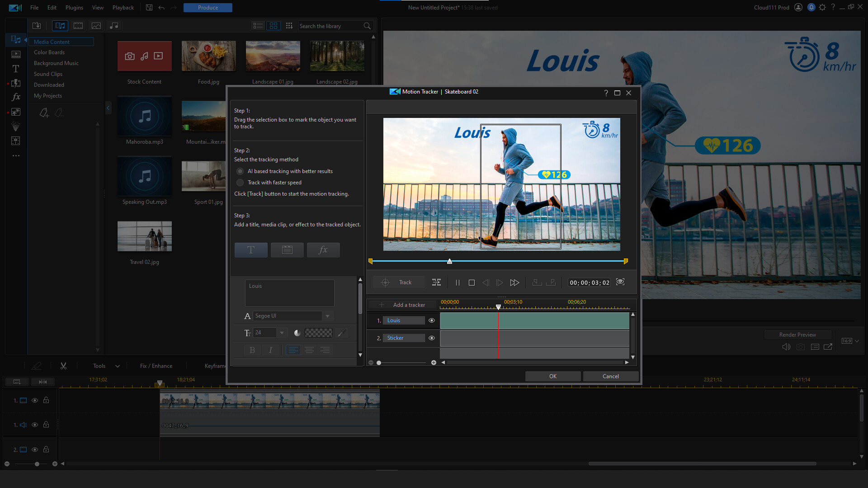Screen dimensions: 868x488
Task: Click the import media icon above the library
Action: (37, 26)
